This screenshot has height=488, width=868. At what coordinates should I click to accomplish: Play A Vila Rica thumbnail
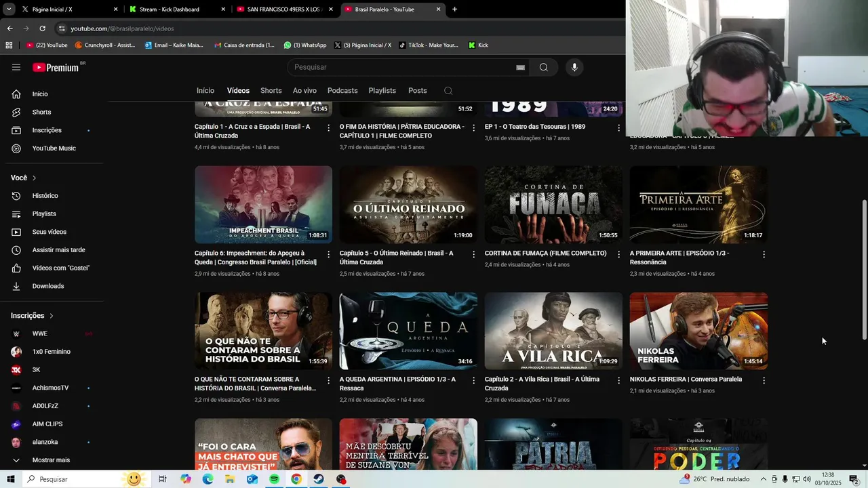click(x=553, y=331)
